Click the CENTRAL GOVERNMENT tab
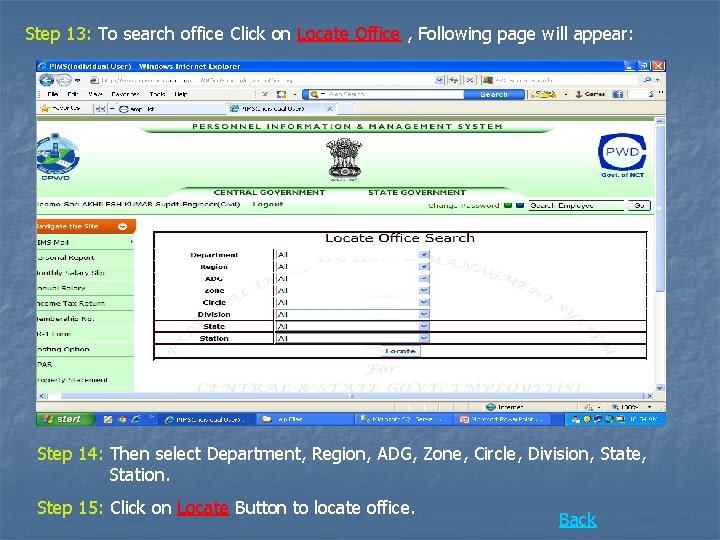 [x=269, y=192]
